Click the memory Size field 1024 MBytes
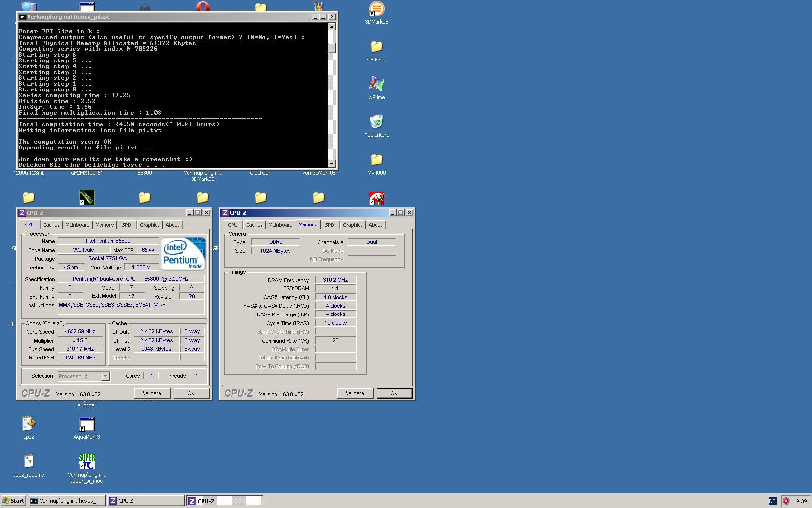The image size is (812, 508). [x=275, y=251]
